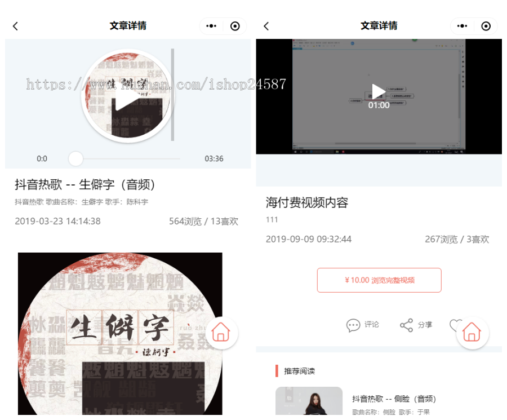Play the 01:00 video preview
Screen dimensions: 507x420
pyautogui.click(x=379, y=91)
